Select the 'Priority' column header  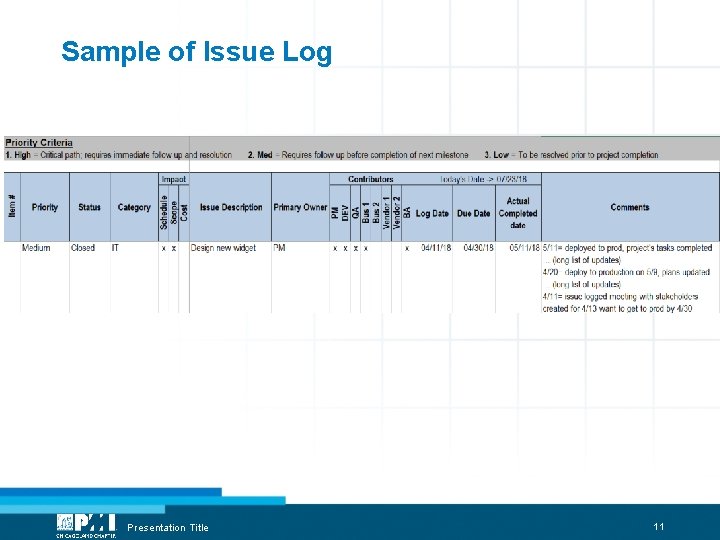pos(45,207)
